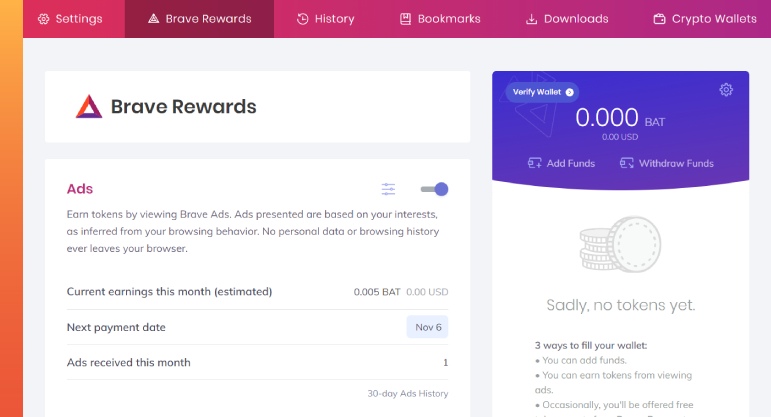Click the Downloads arrow icon
This screenshot has width=771, height=417.
click(x=531, y=19)
